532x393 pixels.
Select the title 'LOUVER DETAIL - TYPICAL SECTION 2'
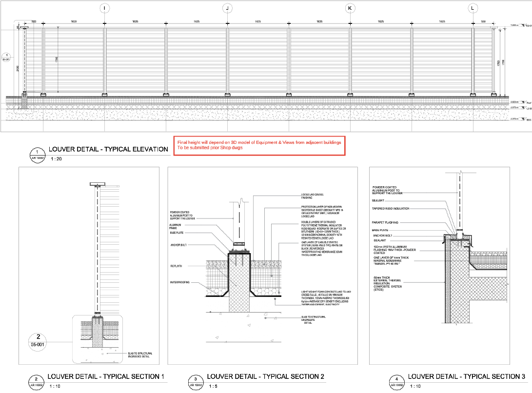[x=265, y=376]
